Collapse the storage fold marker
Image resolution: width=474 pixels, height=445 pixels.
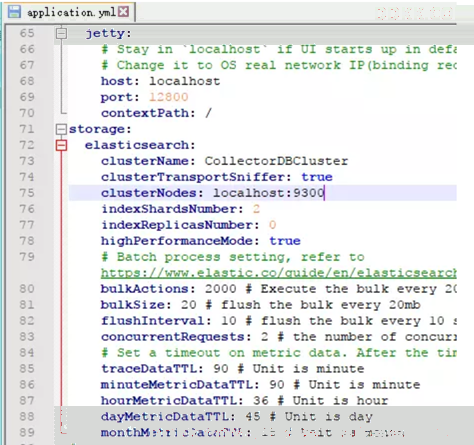click(61, 129)
